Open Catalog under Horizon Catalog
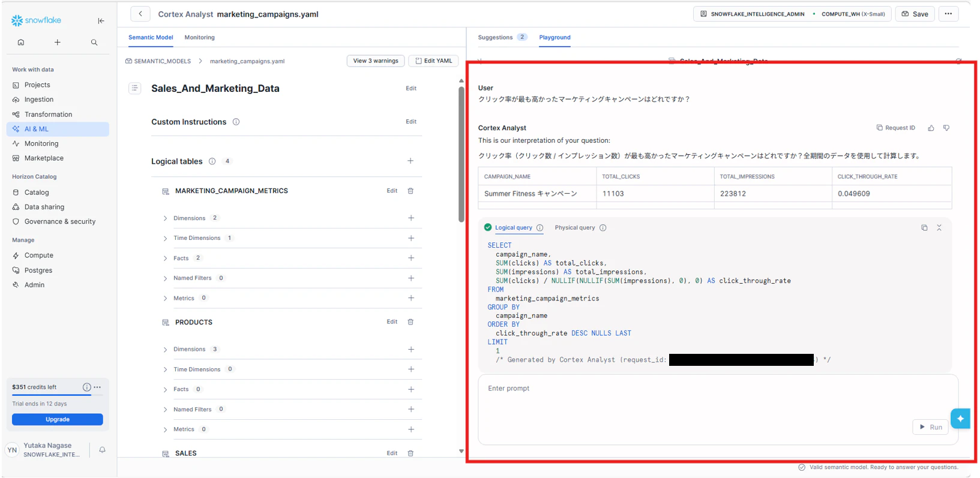 tap(58, 193)
